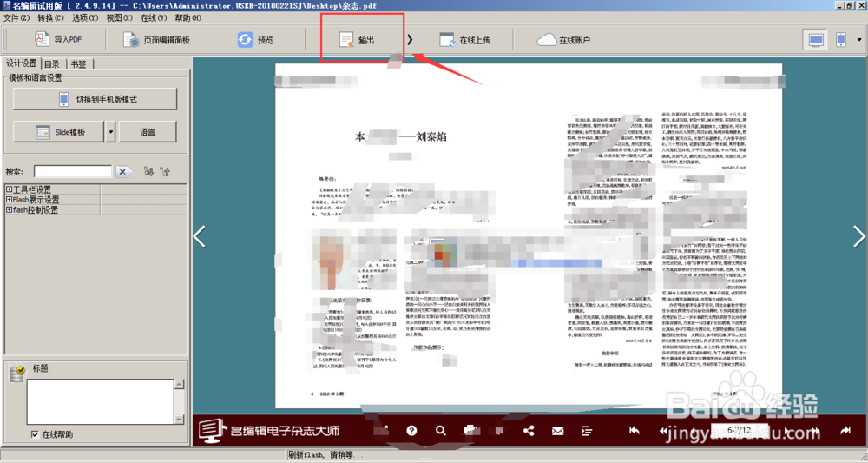The height and width of the screenshot is (463, 868).
Task: Jump to last page icon
Action: [845, 430]
